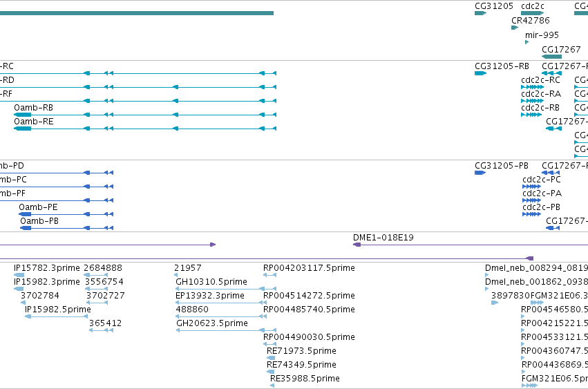Image resolution: width=588 pixels, height=389 pixels.
Task: Select the cdc2c-PB CDS label
Action: coord(541,207)
